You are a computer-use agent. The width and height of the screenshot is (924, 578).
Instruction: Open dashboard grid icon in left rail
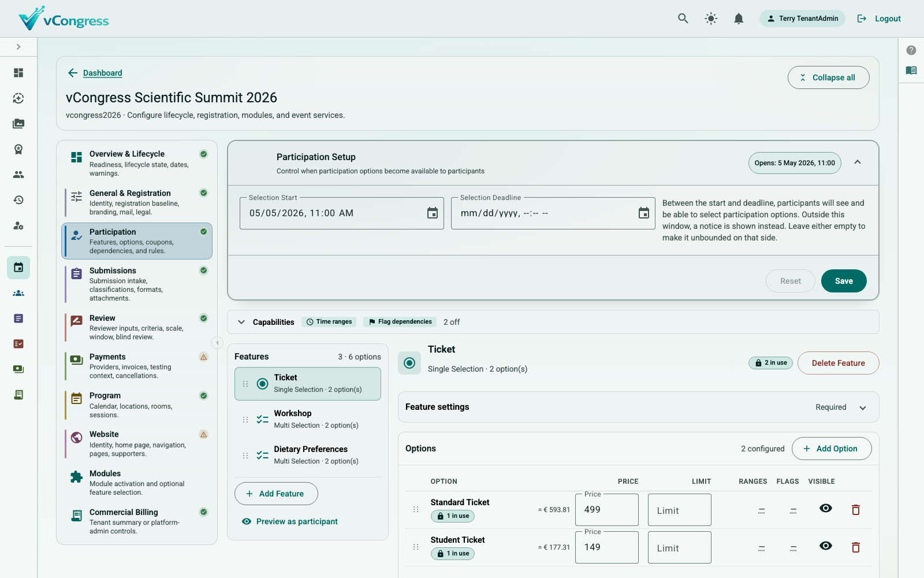[18, 73]
